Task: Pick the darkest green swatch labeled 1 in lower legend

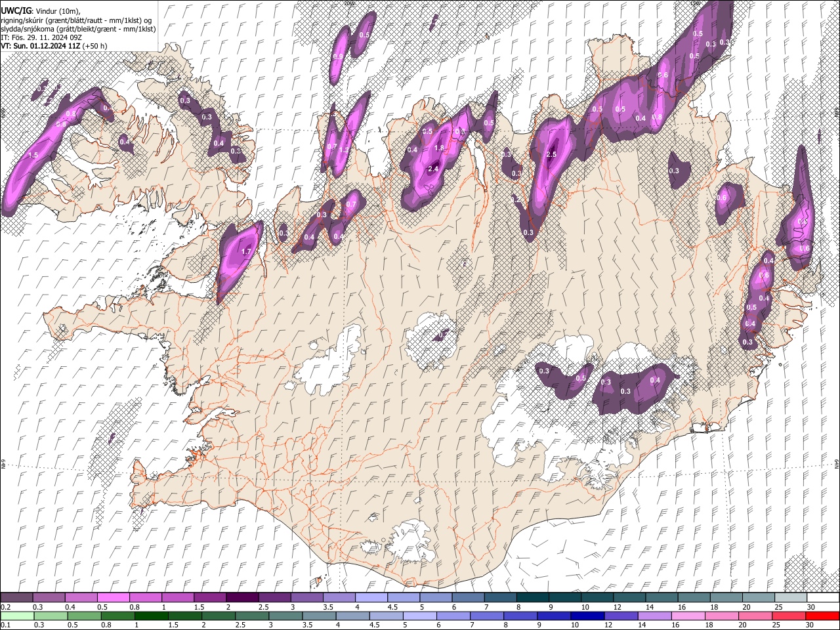Action: point(152,616)
